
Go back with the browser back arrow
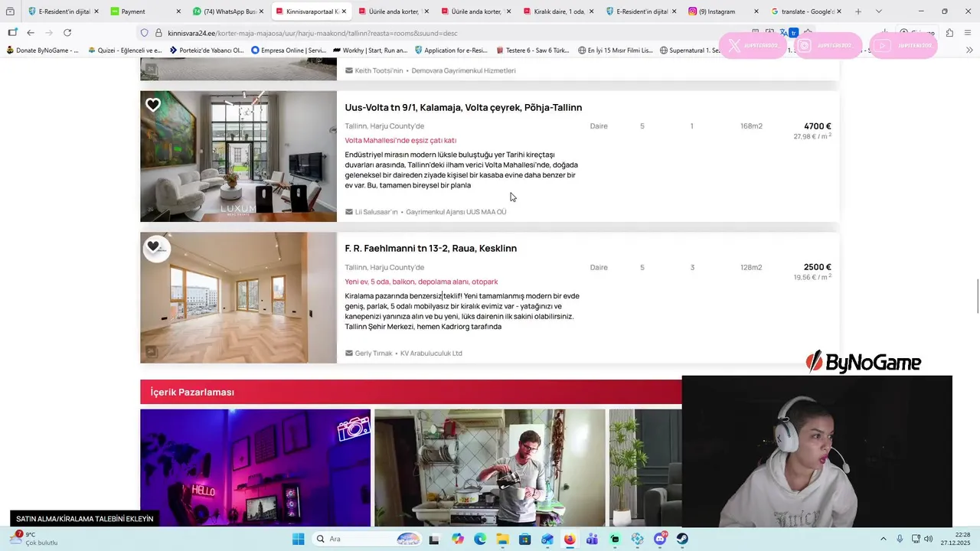point(31,33)
